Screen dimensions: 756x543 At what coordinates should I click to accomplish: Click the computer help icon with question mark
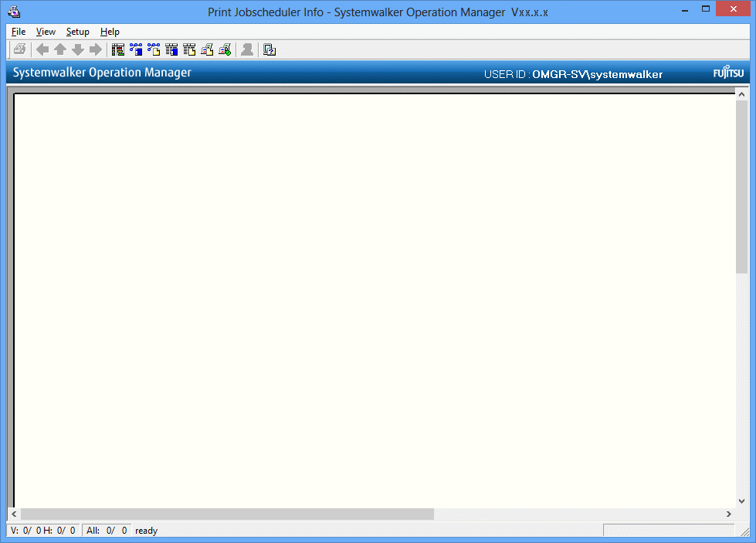[270, 49]
